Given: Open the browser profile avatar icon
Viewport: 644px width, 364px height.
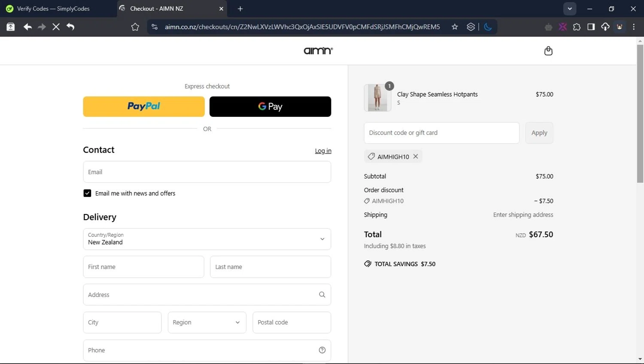Looking at the screenshot, I should point(620,27).
